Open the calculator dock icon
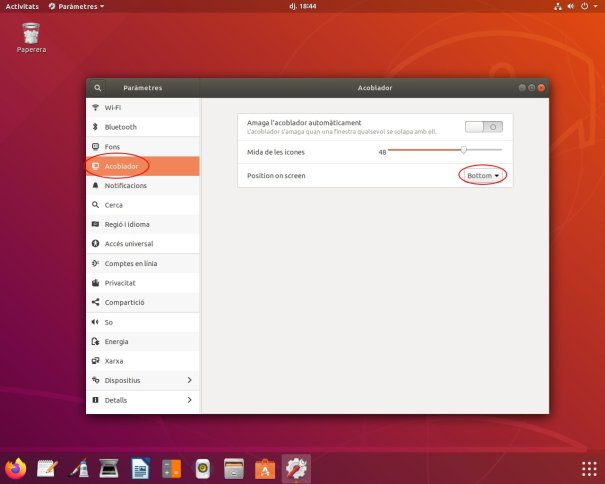 [172, 469]
